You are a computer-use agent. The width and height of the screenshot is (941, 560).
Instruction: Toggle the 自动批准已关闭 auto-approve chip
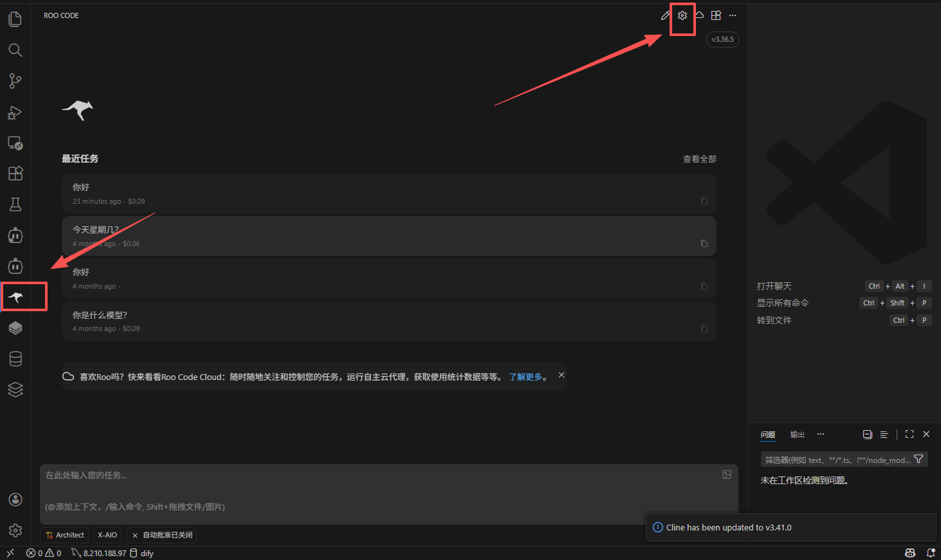tap(161, 534)
